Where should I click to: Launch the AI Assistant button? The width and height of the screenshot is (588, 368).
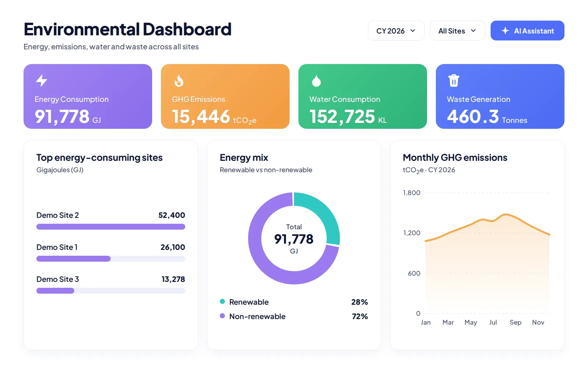(527, 31)
